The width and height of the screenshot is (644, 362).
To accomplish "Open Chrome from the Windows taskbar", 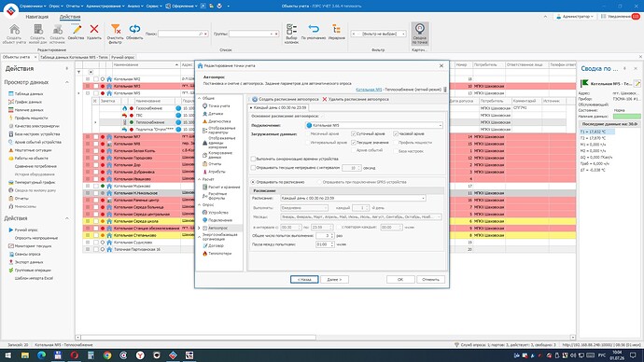I will [107, 355].
